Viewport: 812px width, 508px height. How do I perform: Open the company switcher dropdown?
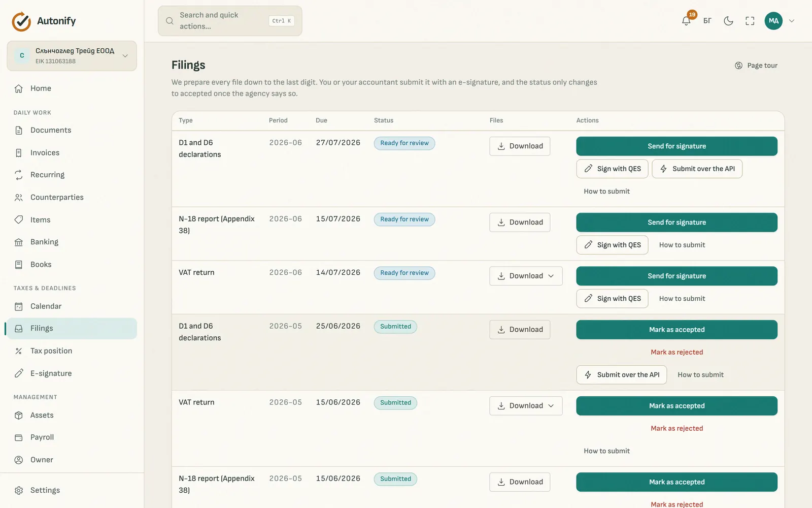pos(72,56)
